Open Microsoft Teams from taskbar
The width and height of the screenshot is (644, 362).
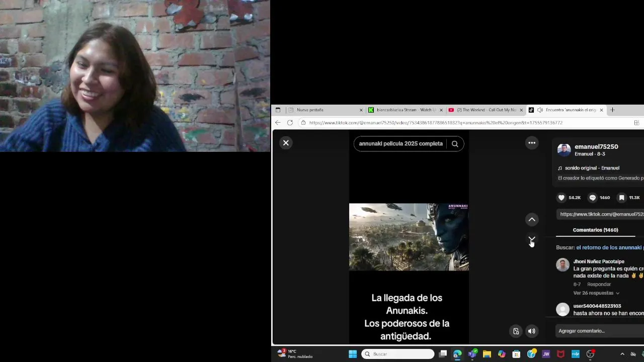(x=472, y=354)
